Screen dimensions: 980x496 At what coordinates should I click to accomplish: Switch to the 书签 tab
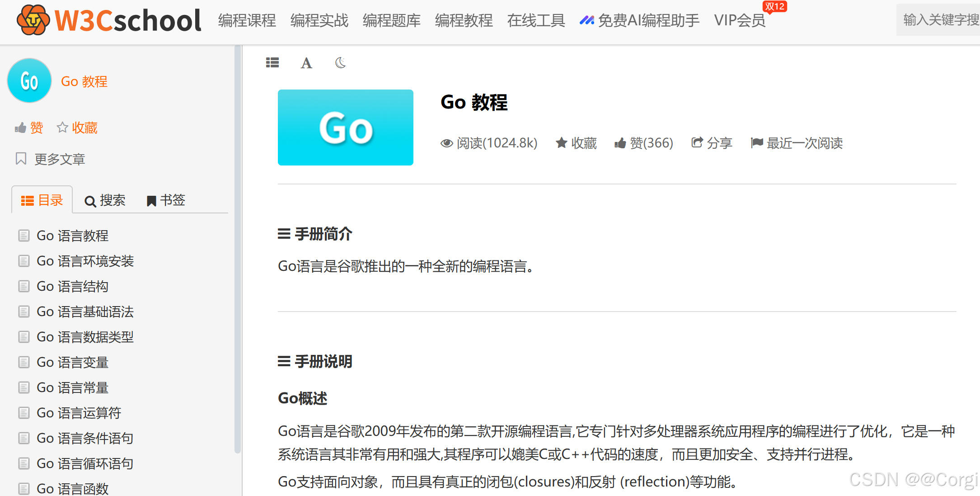165,200
